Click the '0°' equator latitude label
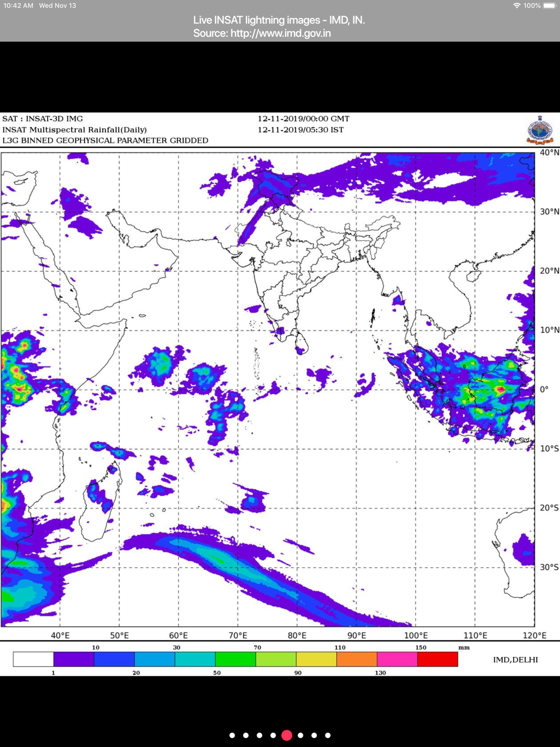560x747 pixels. (544, 389)
